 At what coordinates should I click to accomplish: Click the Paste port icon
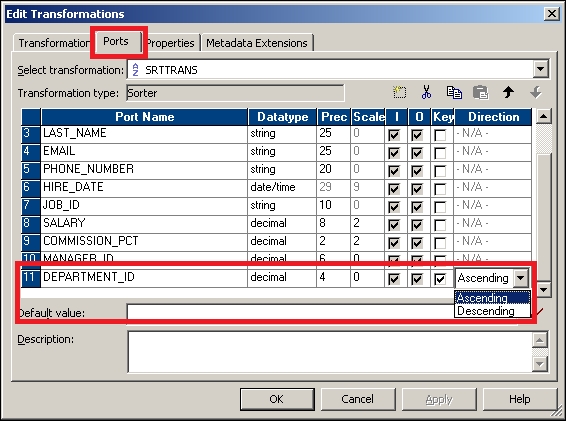pos(480,92)
